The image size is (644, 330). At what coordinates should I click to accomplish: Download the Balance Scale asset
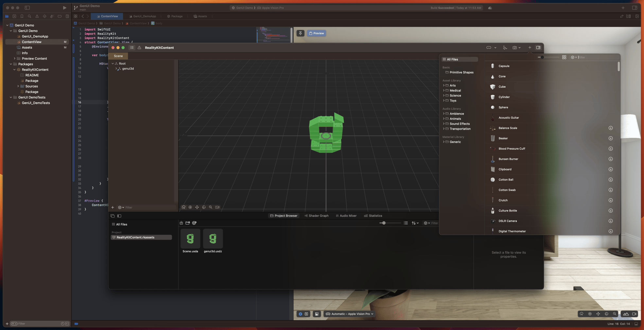click(610, 128)
